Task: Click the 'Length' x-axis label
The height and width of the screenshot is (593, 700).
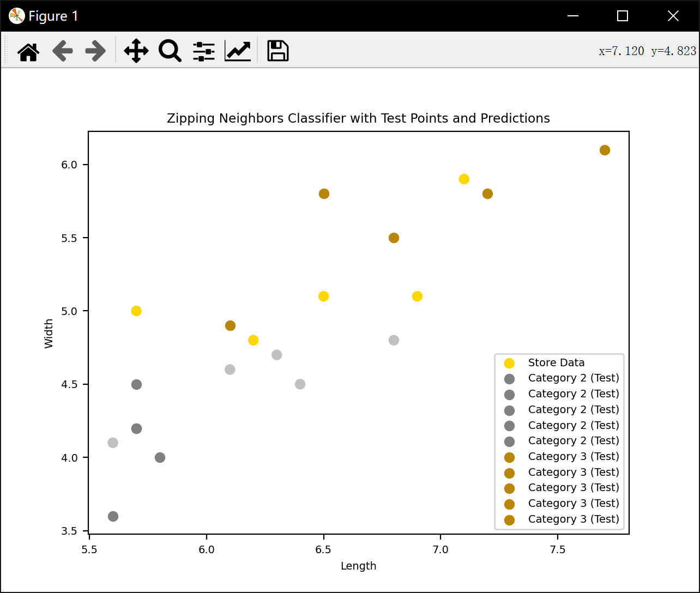Action: (x=358, y=566)
